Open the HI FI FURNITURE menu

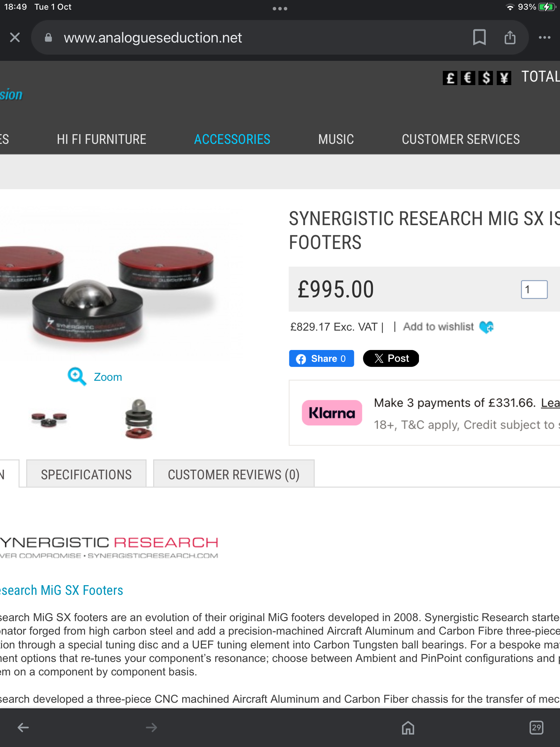101,139
